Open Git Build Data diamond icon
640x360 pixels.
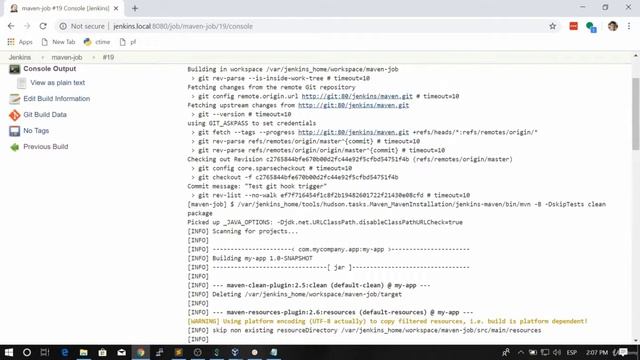(15, 115)
